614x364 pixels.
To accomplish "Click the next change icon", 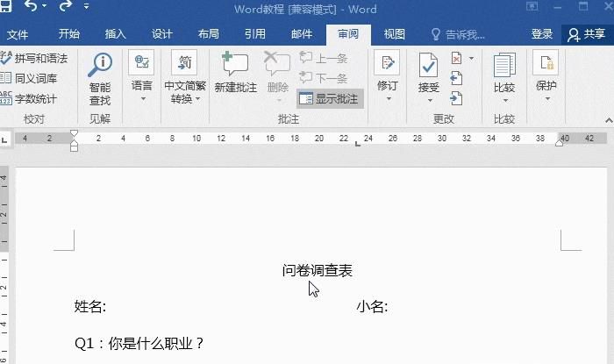I will [456, 98].
